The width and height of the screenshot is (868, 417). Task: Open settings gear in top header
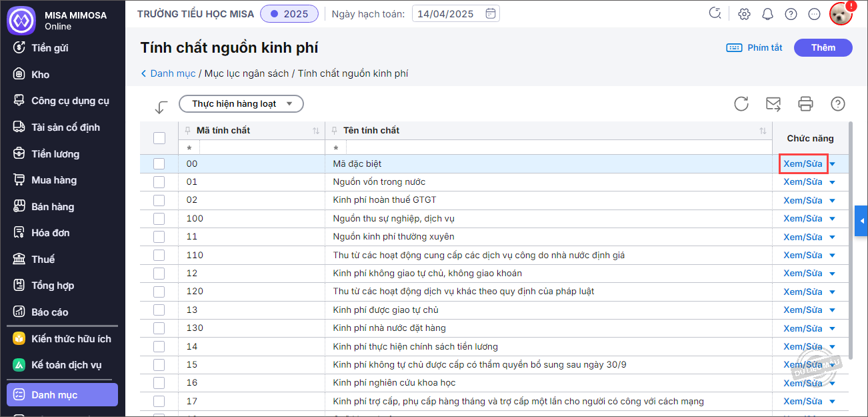coord(745,14)
